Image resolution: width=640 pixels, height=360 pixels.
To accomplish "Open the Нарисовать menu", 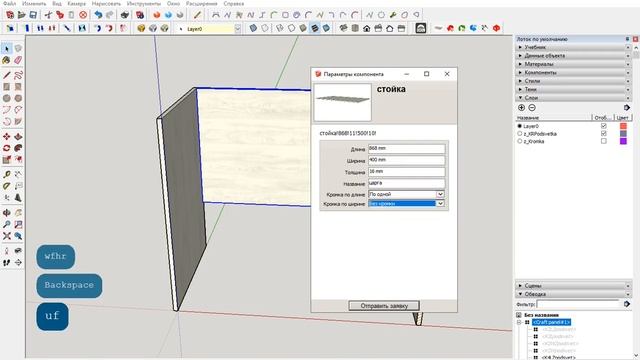I will pyautogui.click(x=106, y=3).
